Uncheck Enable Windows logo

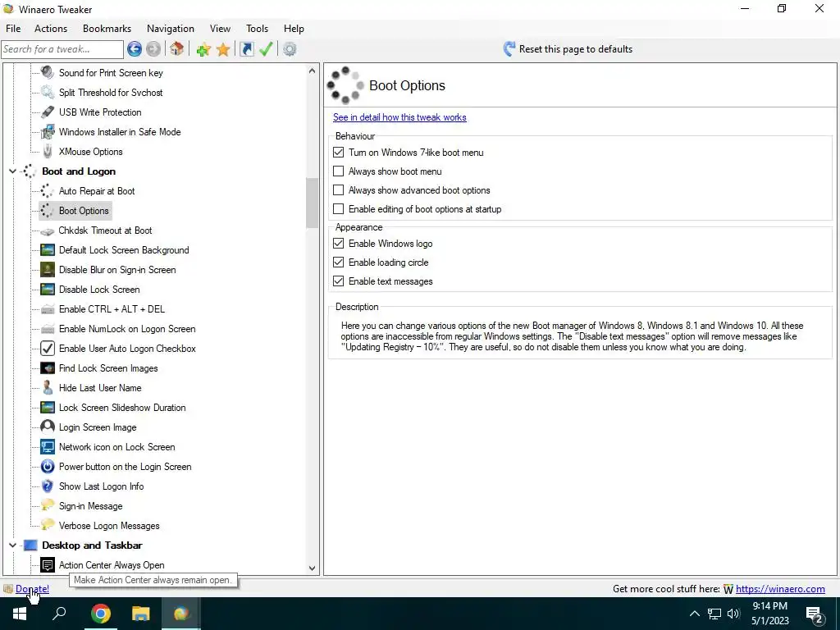[339, 244]
